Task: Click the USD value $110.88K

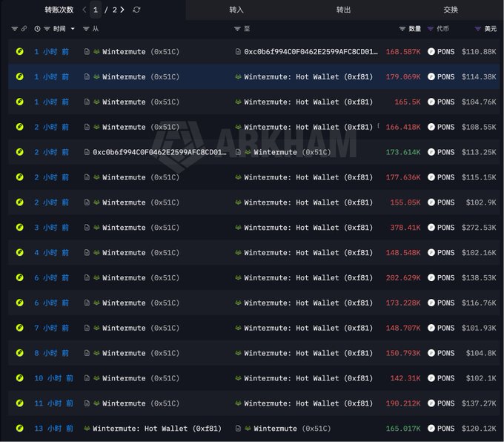Action: pos(479,51)
